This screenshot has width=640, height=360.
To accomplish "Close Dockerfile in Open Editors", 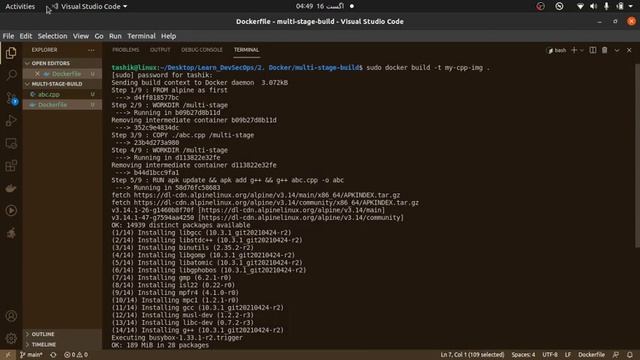I will 37,74.
